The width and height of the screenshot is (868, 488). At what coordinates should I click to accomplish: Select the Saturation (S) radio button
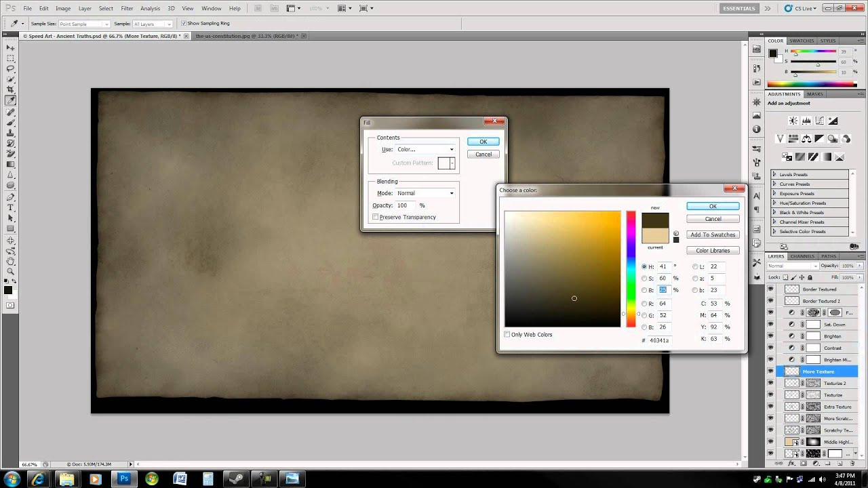coord(644,278)
